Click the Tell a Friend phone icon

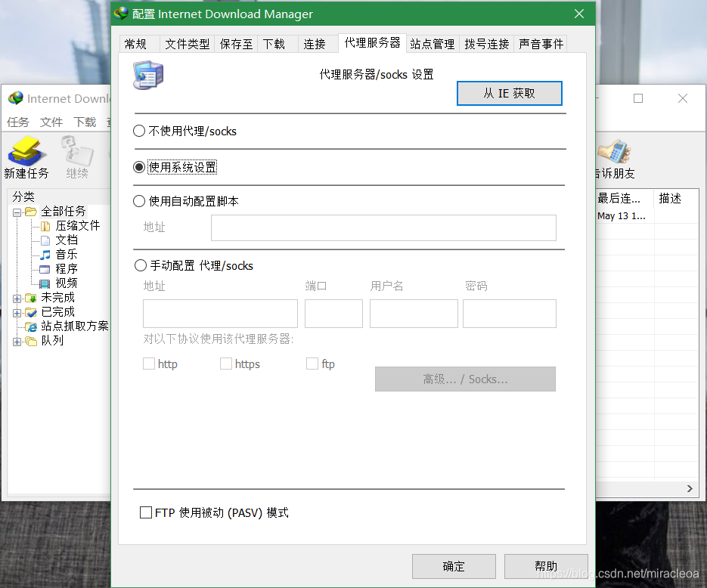click(x=614, y=151)
